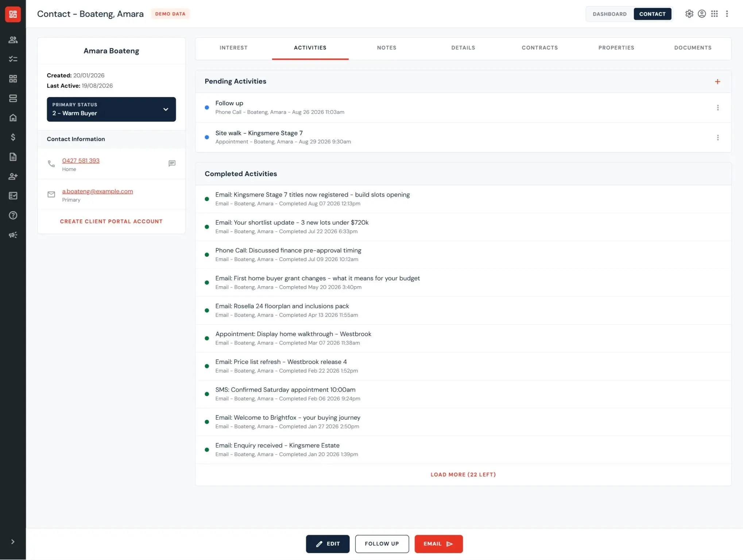Switch to the Dashboard view toggle

point(610,14)
